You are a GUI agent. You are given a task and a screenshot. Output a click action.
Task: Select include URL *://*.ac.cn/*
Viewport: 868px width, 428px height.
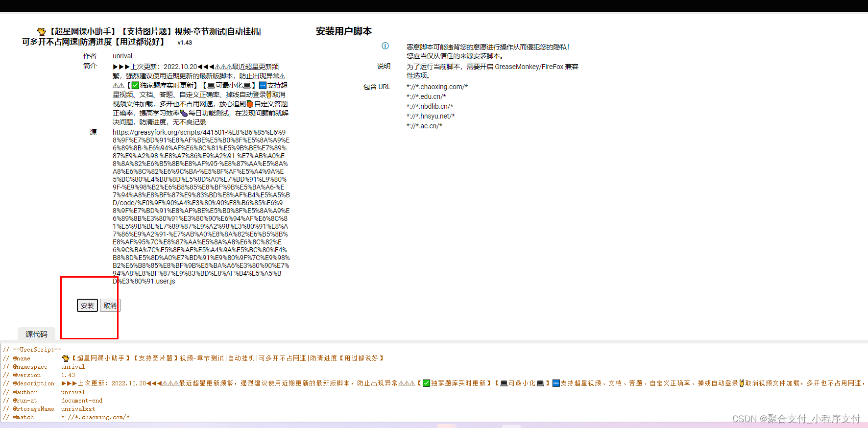424,126
